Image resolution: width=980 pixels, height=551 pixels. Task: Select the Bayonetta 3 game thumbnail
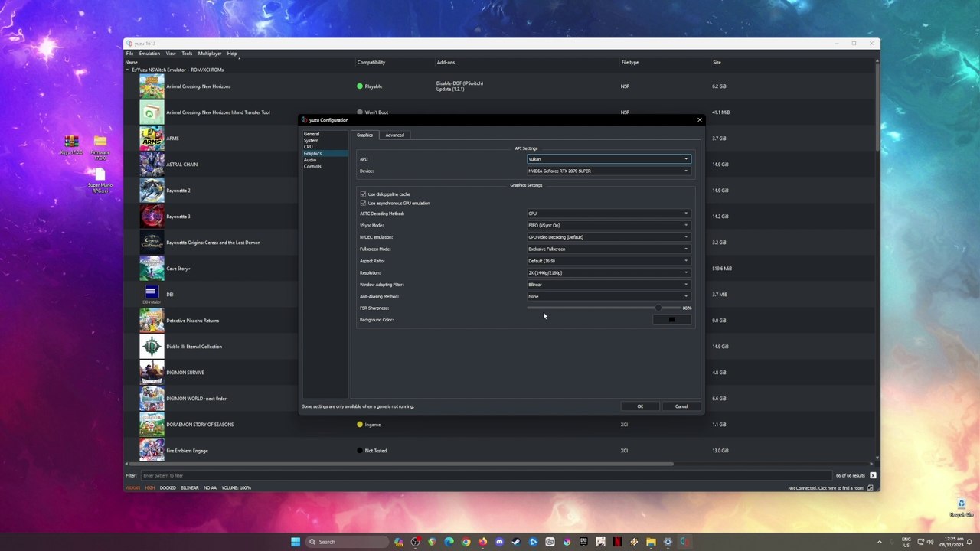tap(152, 217)
